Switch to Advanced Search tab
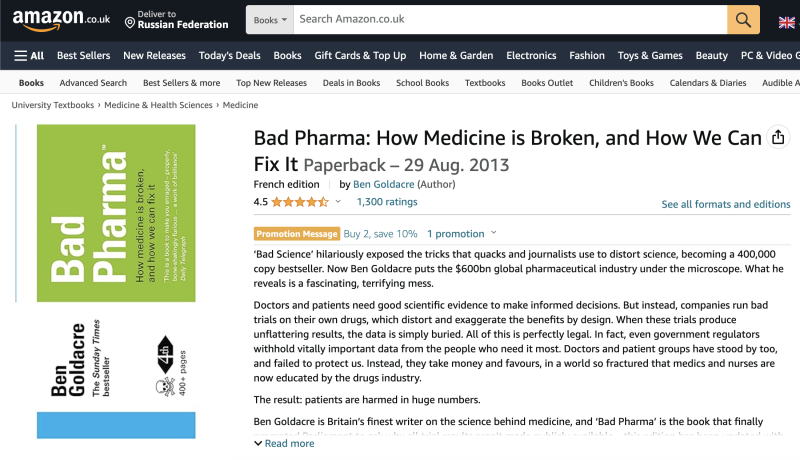Image resolution: width=800 pixels, height=460 pixels. click(x=93, y=83)
